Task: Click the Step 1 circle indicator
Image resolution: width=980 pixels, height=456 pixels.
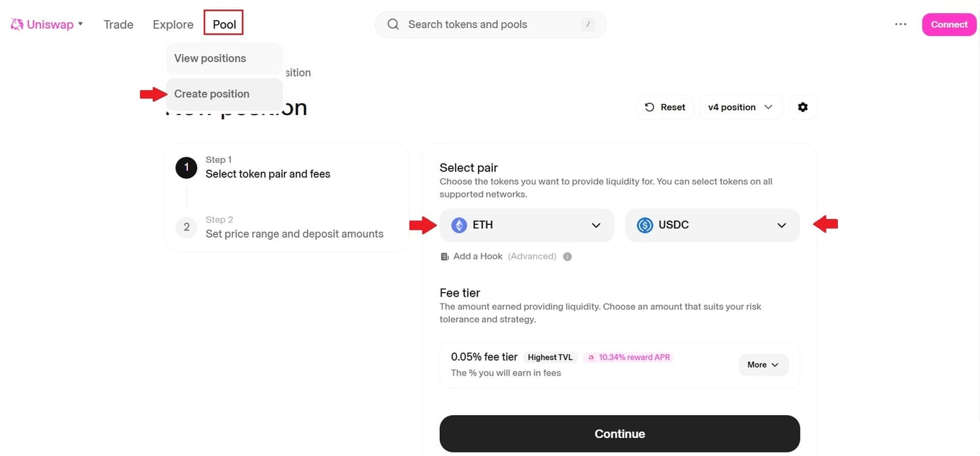Action: (186, 167)
